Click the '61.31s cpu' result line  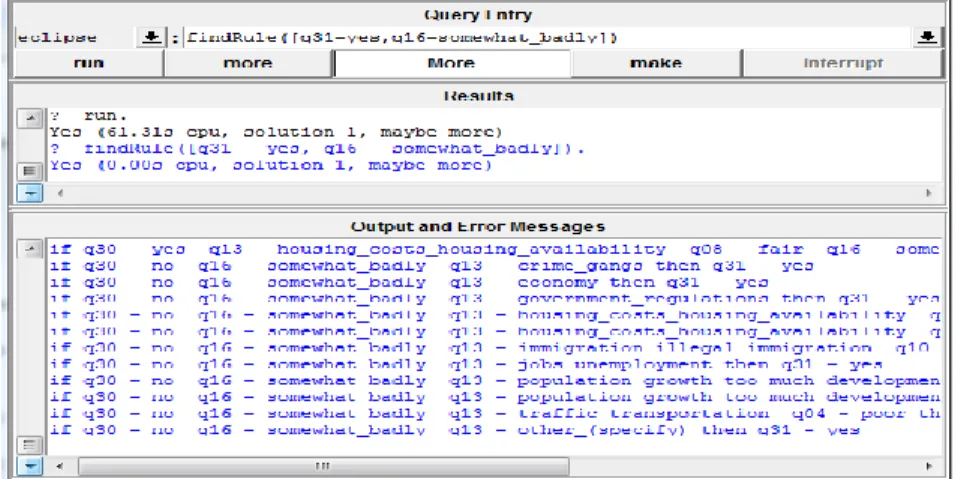[279, 132]
